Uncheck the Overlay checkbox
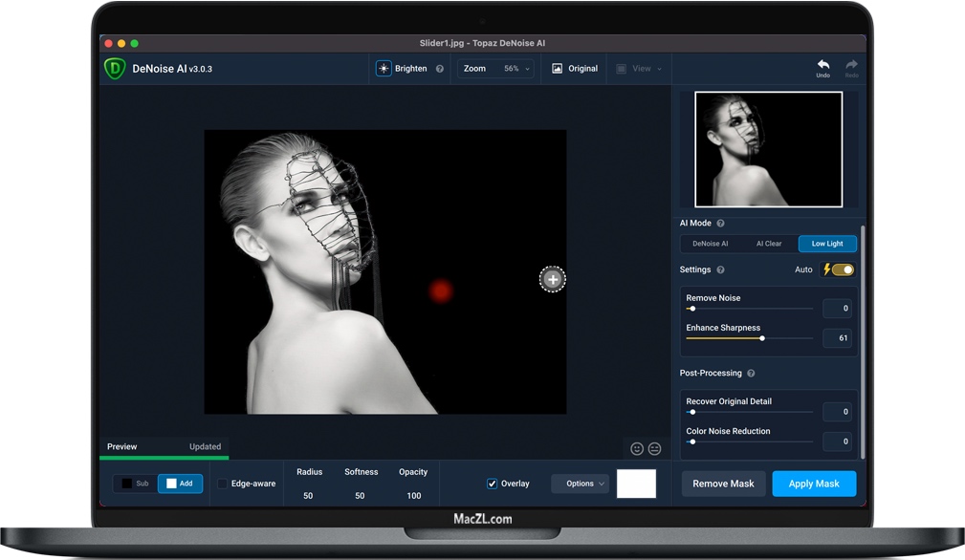Viewport: 965px width, 560px height. click(493, 484)
